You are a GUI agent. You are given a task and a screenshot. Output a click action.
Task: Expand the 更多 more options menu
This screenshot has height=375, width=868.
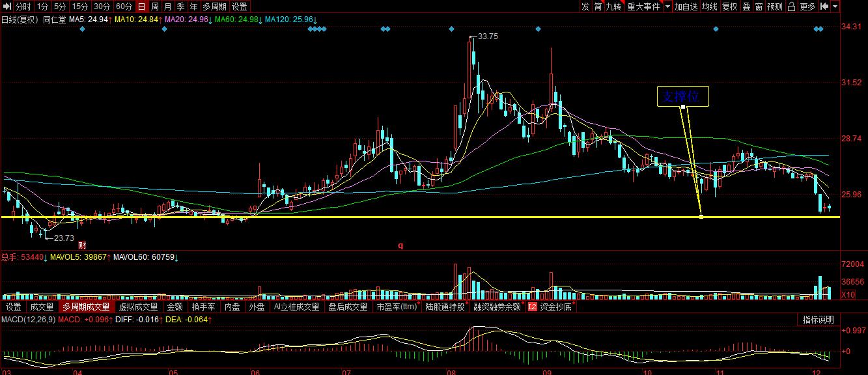coord(807,7)
